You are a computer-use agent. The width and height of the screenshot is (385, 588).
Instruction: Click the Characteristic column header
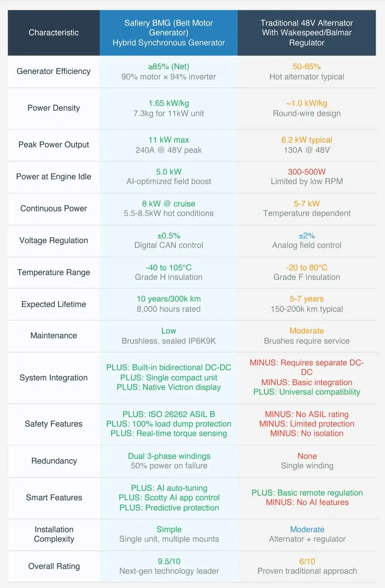[x=54, y=33]
